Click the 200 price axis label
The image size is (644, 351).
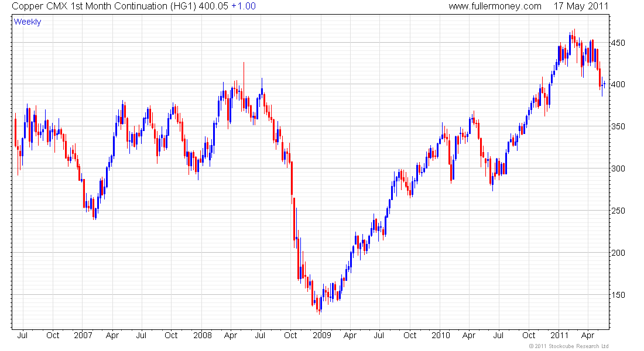click(618, 253)
